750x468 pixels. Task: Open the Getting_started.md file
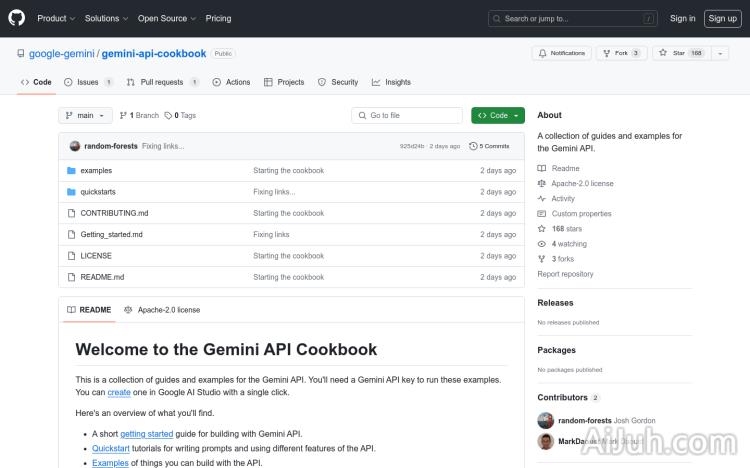coord(111,234)
